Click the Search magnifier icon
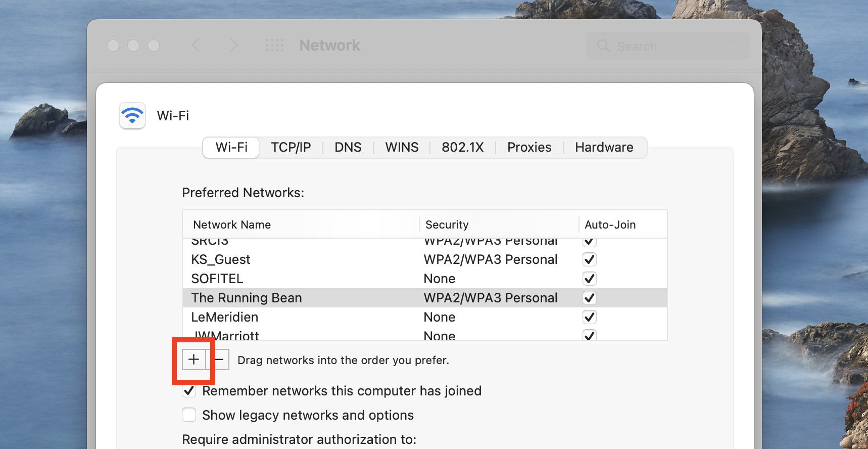 tap(603, 46)
